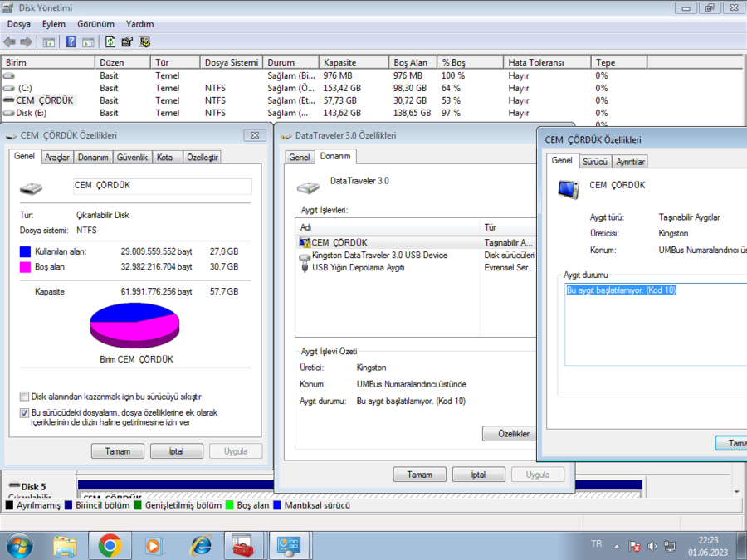Select the drive icon of the 976 MB volume row
Image resolution: width=747 pixels, height=560 pixels.
point(9,75)
